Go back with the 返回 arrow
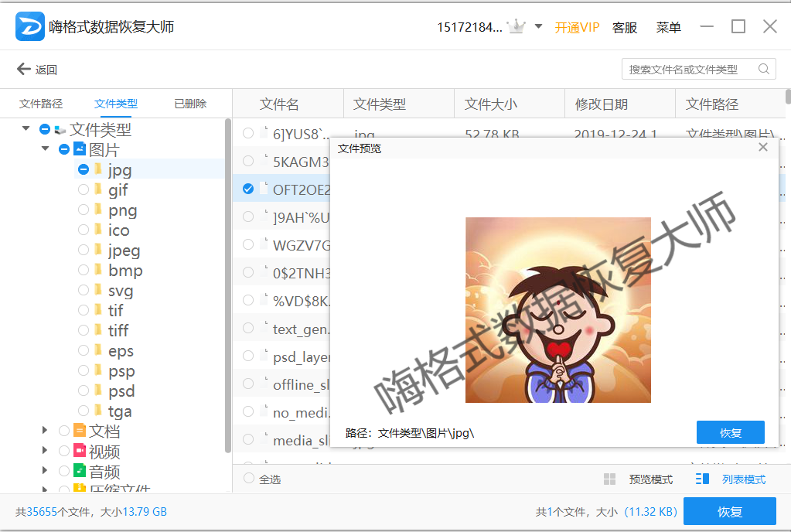Viewport: 791px width, 532px height. (24, 69)
